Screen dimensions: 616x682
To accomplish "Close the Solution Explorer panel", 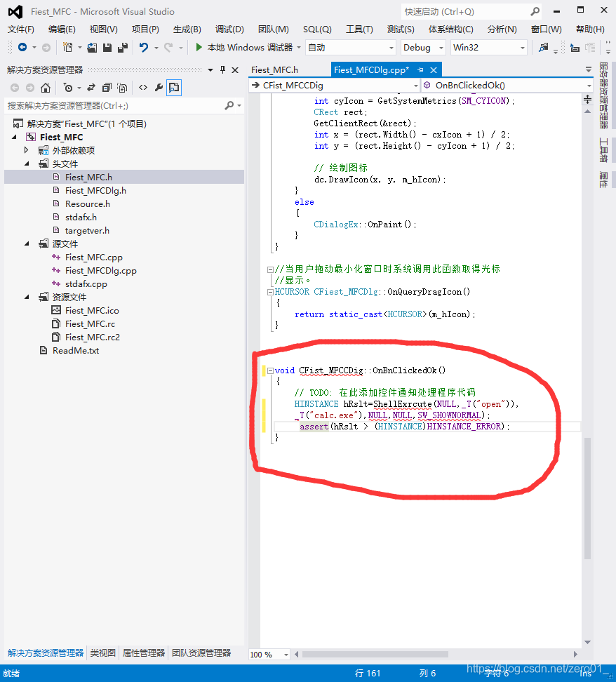I will coord(235,69).
